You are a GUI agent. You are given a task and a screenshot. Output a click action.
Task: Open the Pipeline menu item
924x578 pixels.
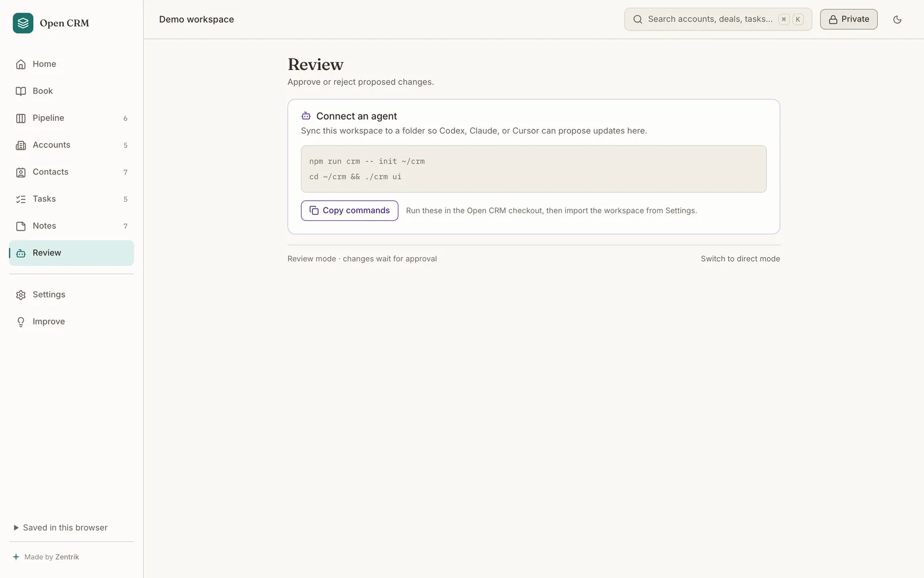tap(72, 118)
